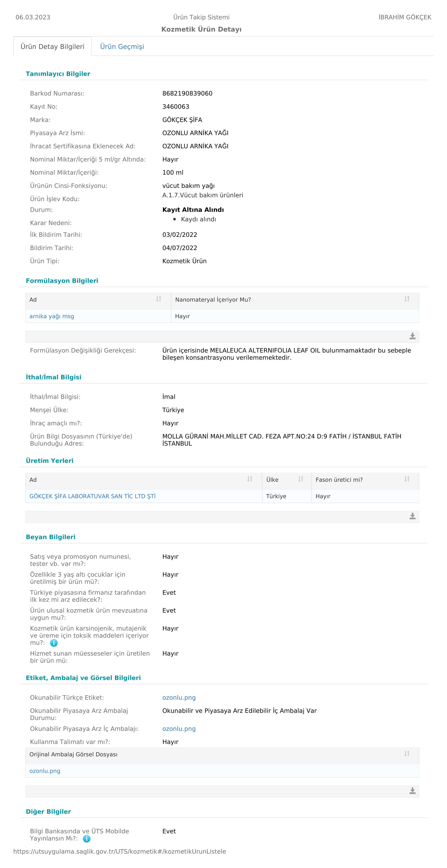Click the Nominal Miktar value 100 ml
The height and width of the screenshot is (868, 447).
[x=173, y=173]
